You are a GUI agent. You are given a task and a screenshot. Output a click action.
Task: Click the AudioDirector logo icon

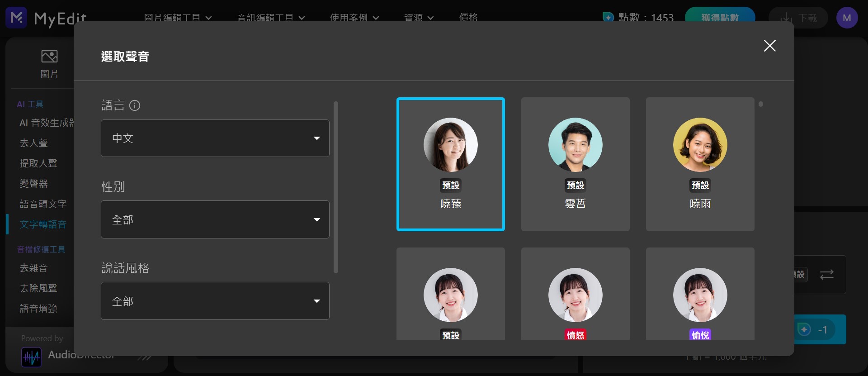(31, 357)
